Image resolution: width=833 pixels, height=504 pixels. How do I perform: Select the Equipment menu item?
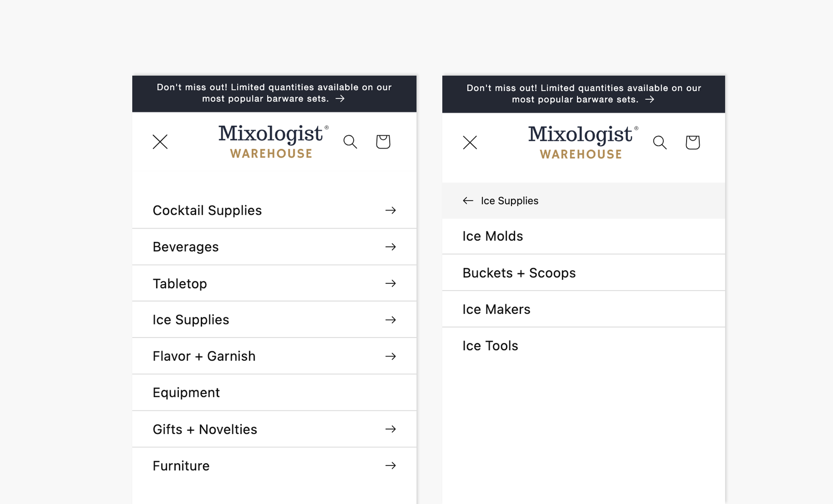click(274, 393)
